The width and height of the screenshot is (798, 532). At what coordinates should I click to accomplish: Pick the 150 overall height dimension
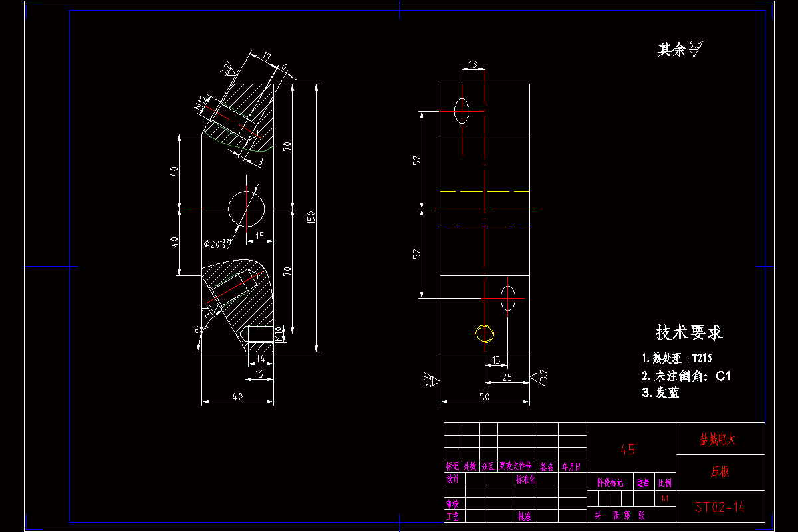tap(311, 217)
